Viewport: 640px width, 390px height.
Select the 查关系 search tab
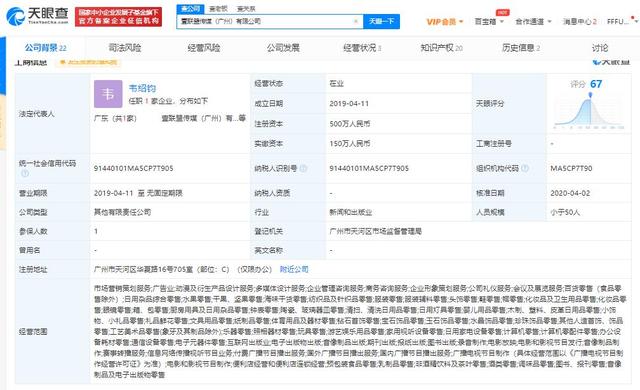coord(246,8)
